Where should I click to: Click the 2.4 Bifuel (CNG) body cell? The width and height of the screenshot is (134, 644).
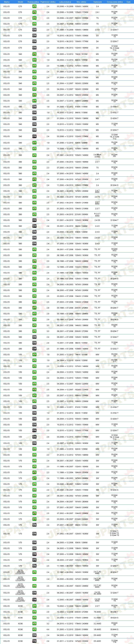point(97,156)
